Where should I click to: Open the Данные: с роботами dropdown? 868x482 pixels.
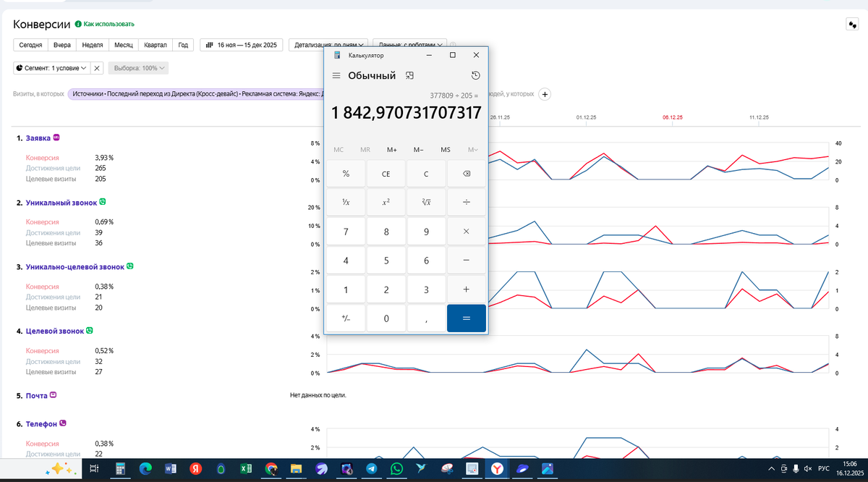pos(410,45)
